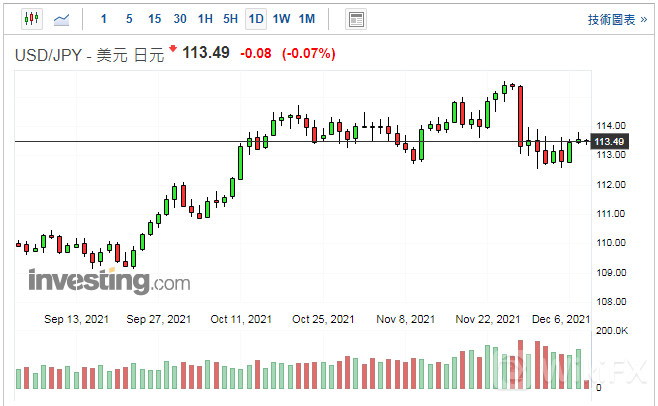Open the news panel icon in toolbar

355,19
